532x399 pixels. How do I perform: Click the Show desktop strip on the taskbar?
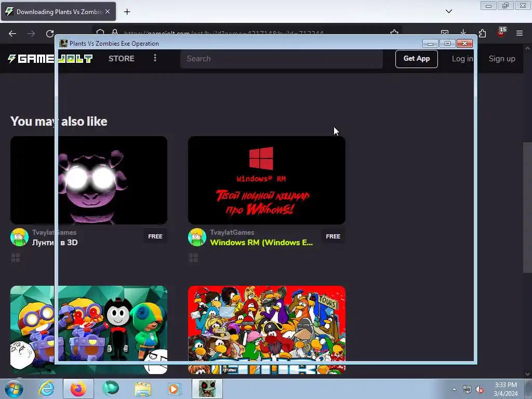[x=528, y=389]
